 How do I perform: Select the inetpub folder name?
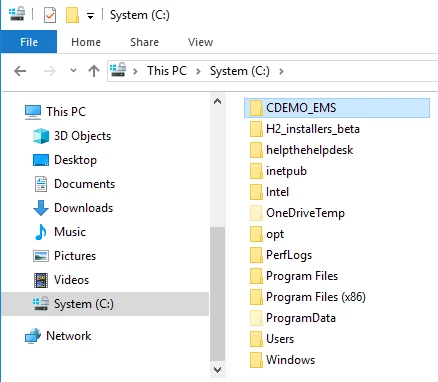[x=286, y=171]
